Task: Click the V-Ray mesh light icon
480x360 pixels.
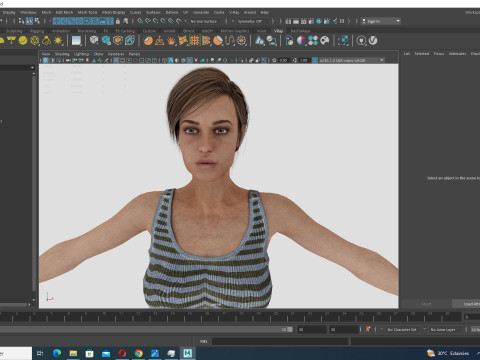Action: point(35,41)
